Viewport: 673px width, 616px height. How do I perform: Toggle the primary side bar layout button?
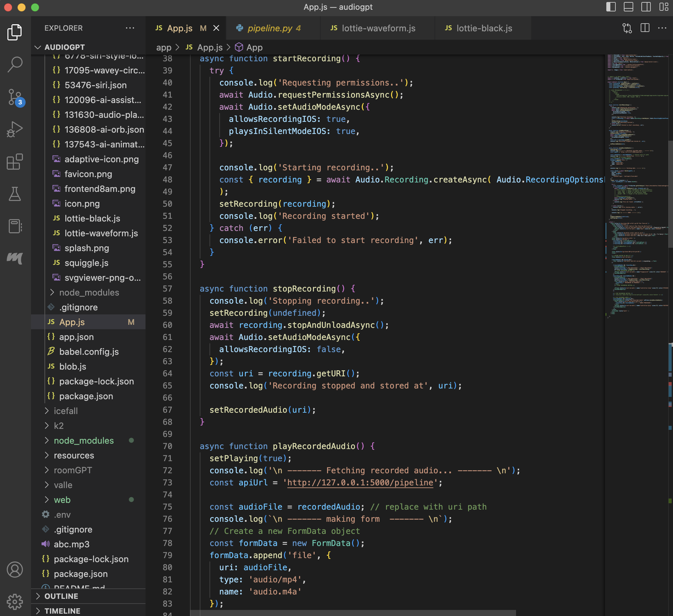coord(611,7)
